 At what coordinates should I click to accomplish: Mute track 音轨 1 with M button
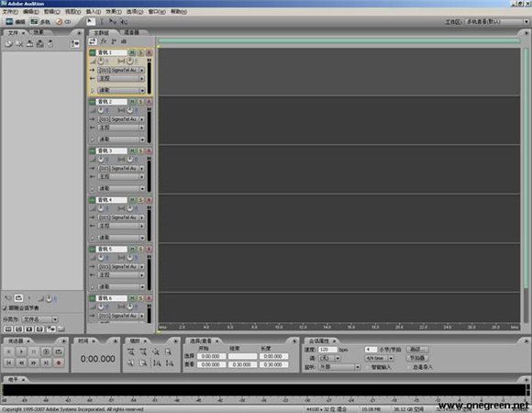[132, 52]
